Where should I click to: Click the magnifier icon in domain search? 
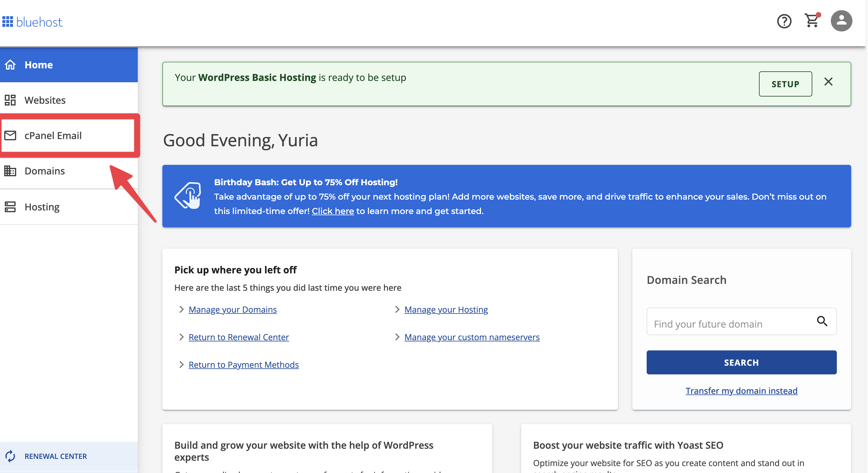(822, 321)
